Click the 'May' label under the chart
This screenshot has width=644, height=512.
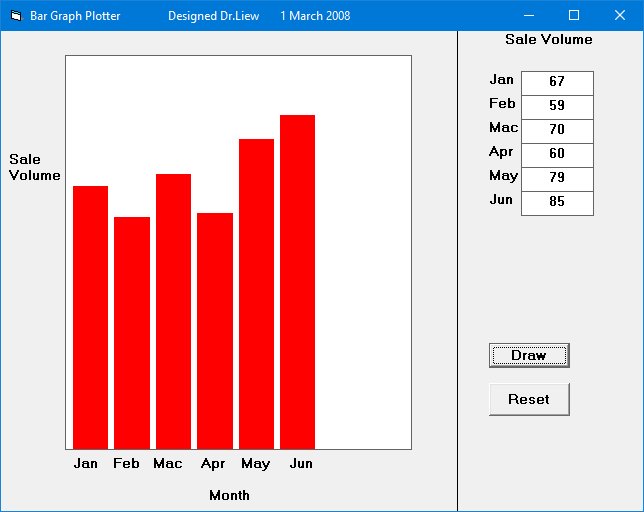pos(255,464)
